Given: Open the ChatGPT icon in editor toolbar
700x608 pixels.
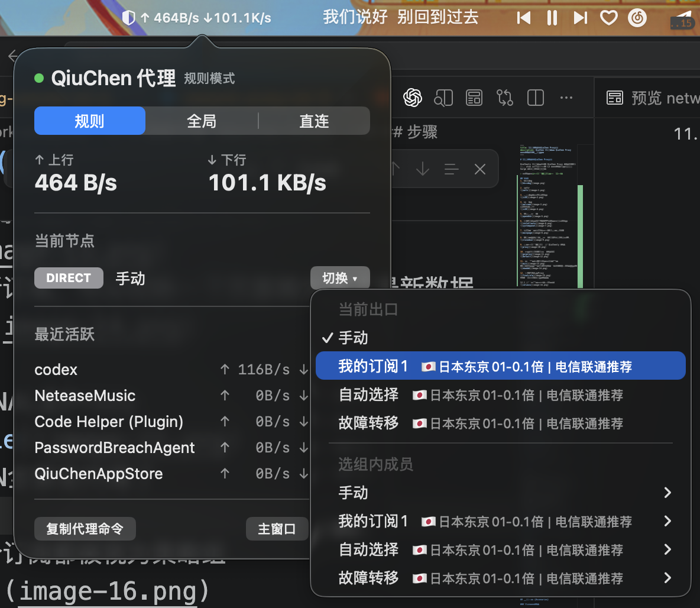Looking at the screenshot, I should pos(413,98).
